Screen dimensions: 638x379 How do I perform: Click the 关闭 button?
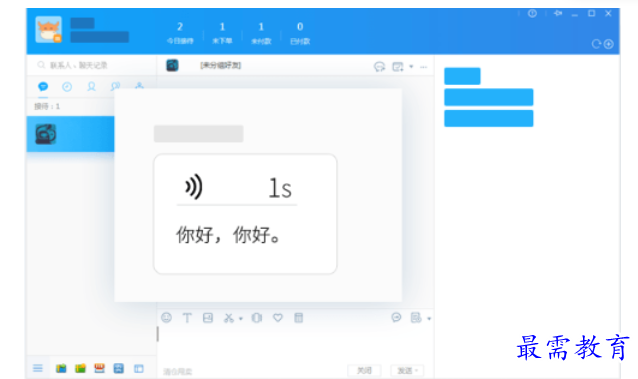[364, 370]
